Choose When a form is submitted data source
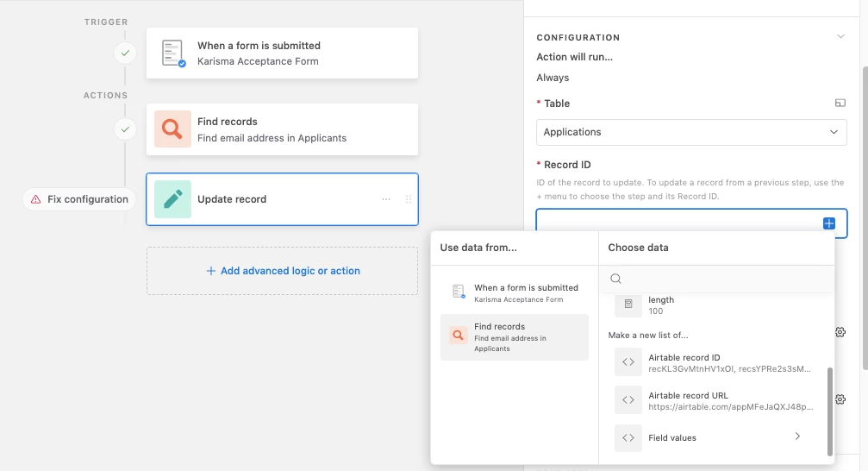The width and height of the screenshot is (868, 471). tap(515, 292)
